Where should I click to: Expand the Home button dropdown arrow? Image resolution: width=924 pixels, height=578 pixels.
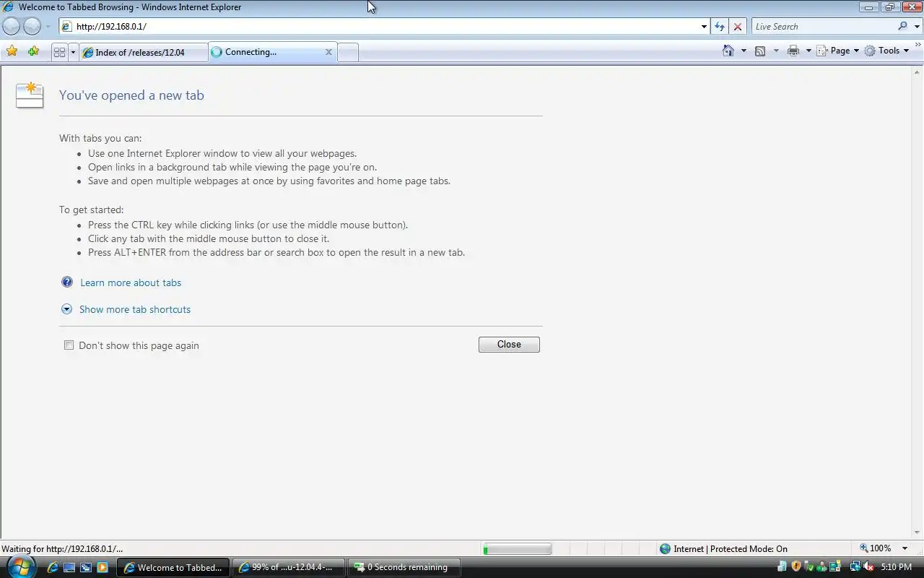coord(744,51)
